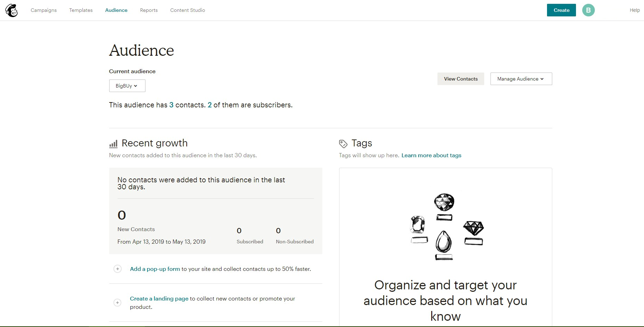Screen dimensions: 644x327
Task: Open the Help link
Action: [x=634, y=10]
